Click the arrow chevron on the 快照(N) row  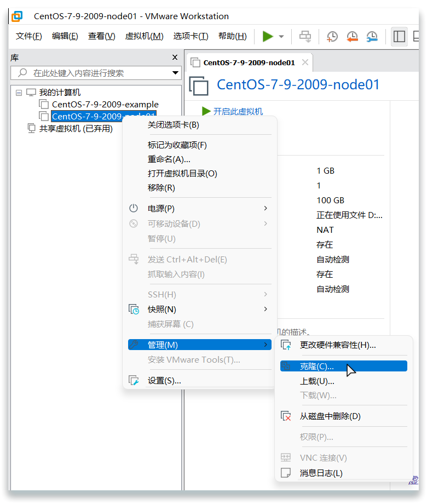click(x=266, y=309)
